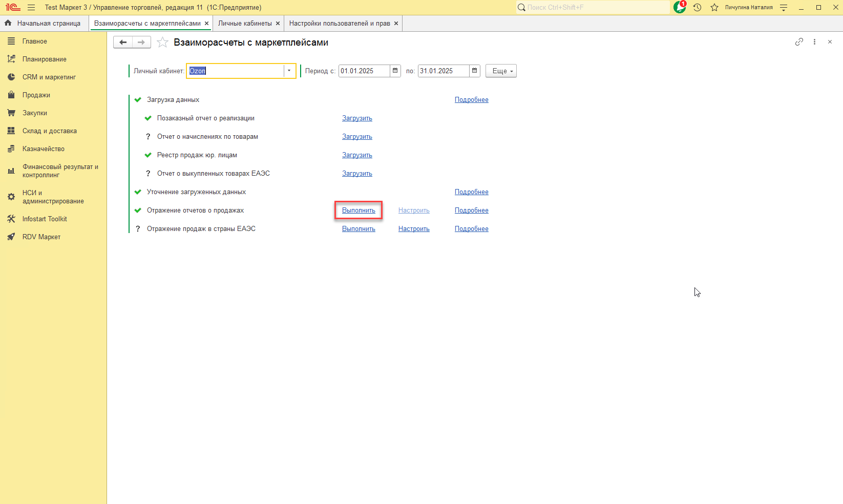Select the Реестр продаж юр. лицам label

(197, 155)
